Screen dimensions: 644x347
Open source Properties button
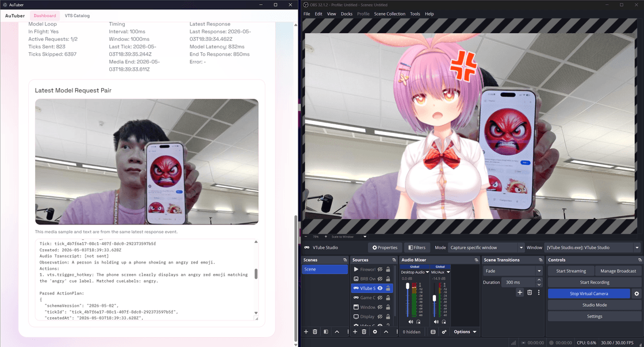click(x=385, y=247)
